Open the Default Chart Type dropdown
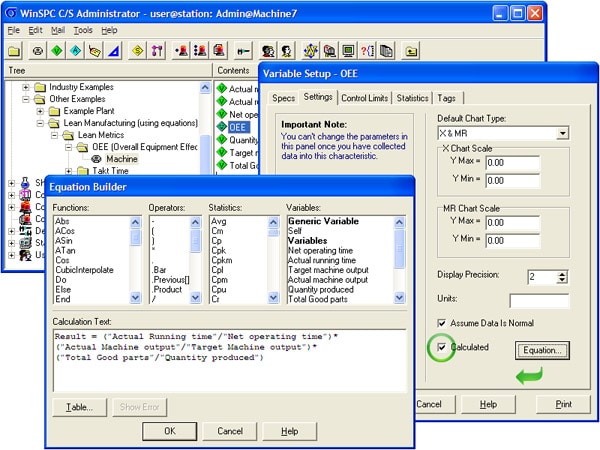Viewport: 600px width, 450px height. pyautogui.click(x=563, y=132)
